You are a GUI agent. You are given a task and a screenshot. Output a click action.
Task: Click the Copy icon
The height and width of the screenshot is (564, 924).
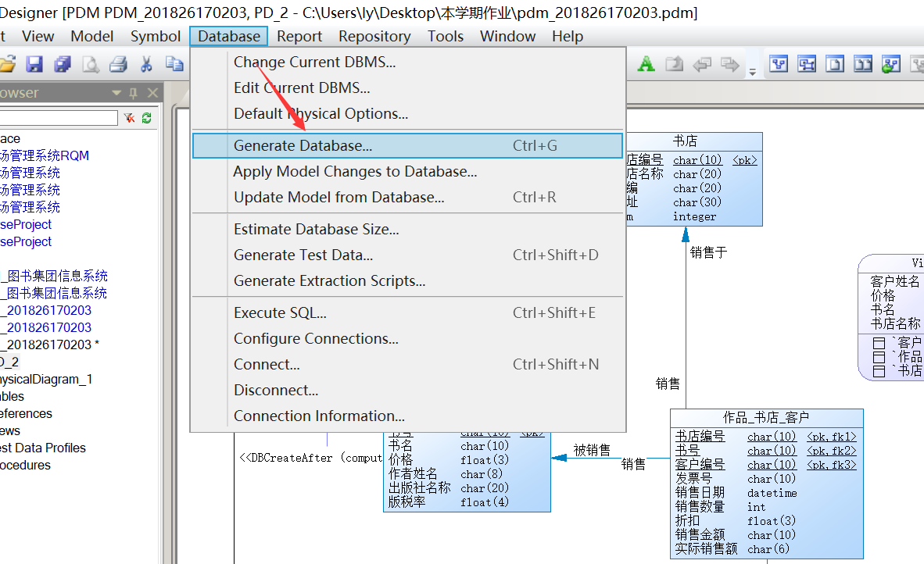click(173, 64)
